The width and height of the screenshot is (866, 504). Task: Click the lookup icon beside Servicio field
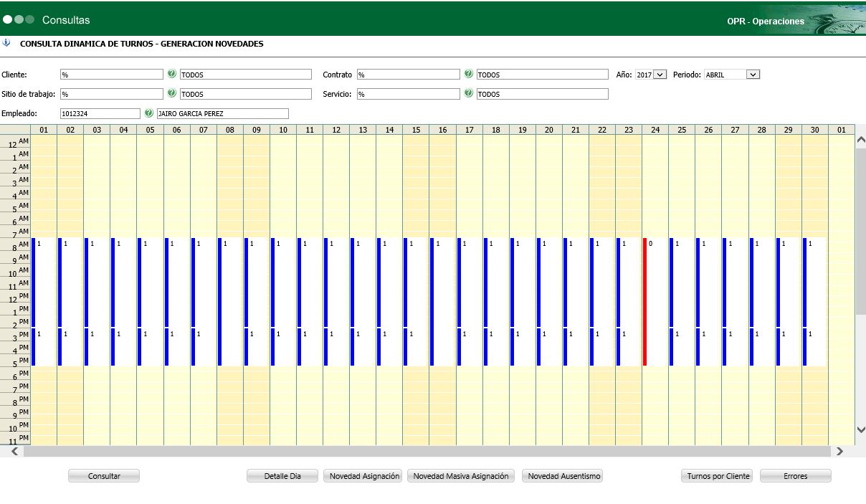click(469, 93)
